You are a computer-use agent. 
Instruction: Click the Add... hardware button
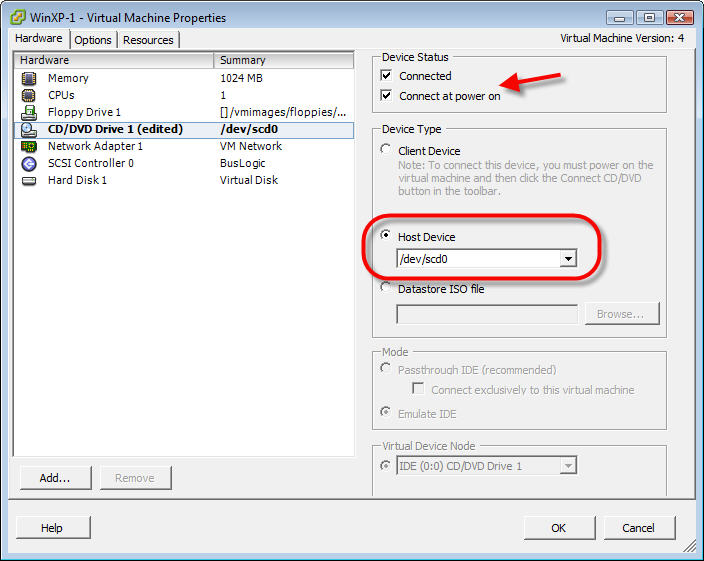55,478
